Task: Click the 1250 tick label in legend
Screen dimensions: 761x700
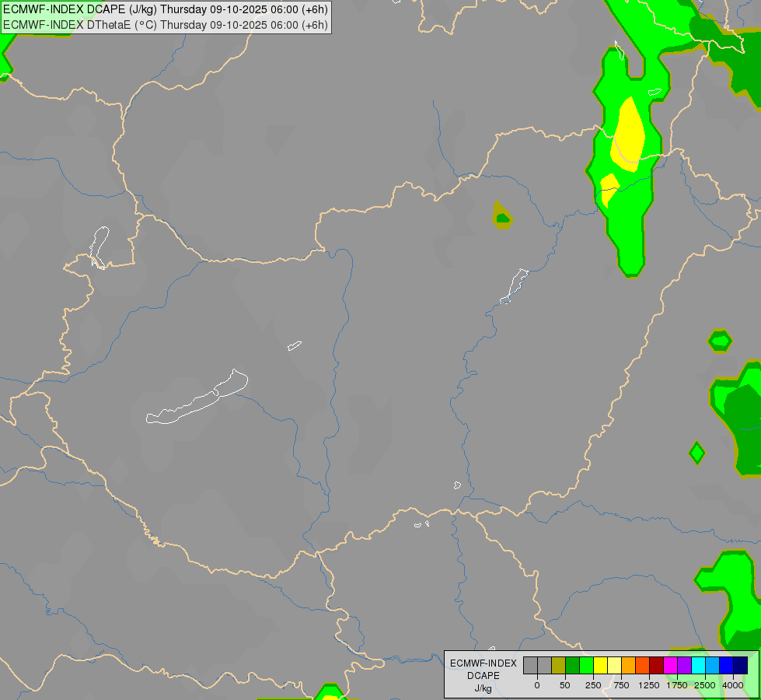Action: click(x=649, y=685)
